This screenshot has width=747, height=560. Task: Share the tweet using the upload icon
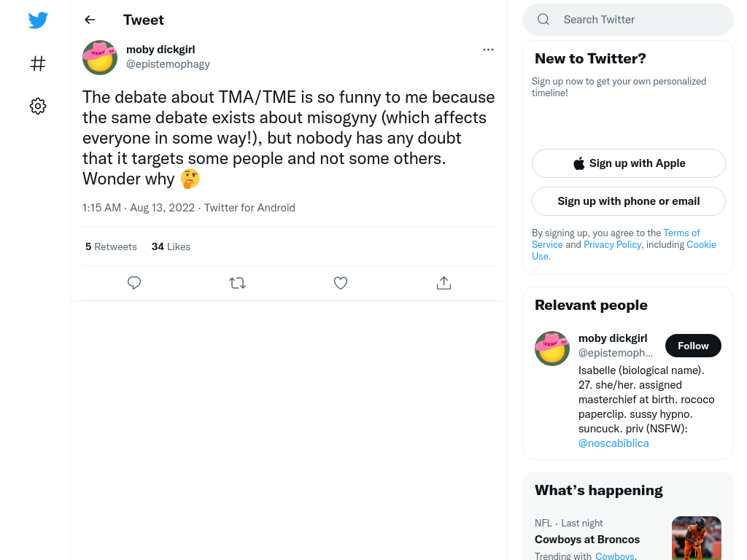(x=444, y=283)
